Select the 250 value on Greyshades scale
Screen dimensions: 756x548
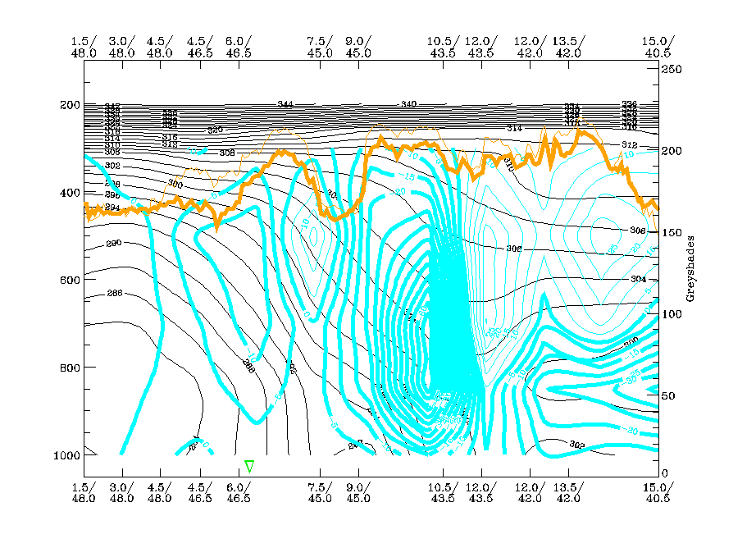click(x=672, y=71)
